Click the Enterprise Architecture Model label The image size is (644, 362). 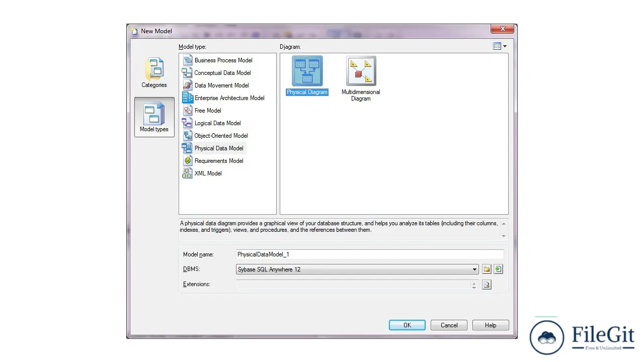(229, 98)
